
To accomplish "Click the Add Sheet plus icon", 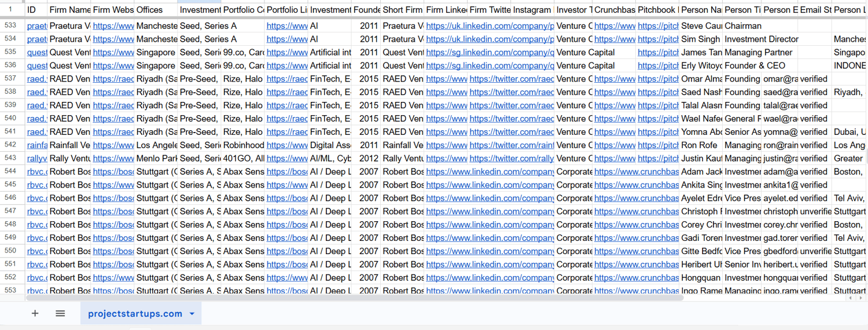I will (x=35, y=313).
